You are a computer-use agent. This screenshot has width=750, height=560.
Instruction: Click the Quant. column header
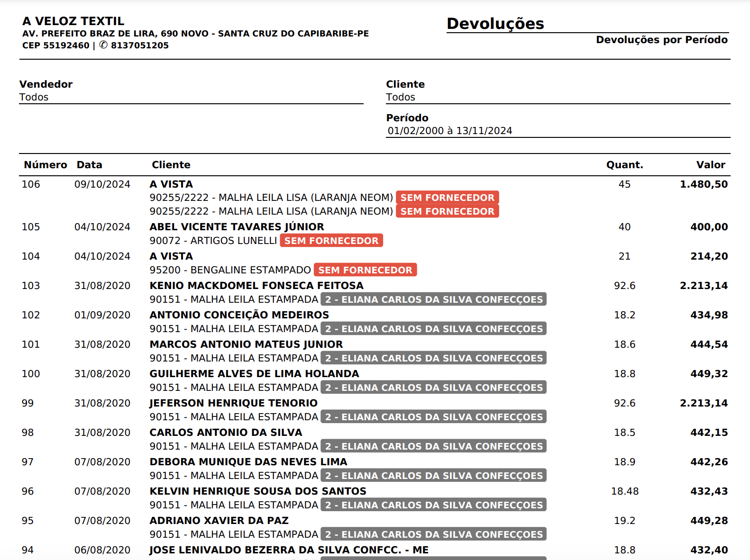click(624, 165)
